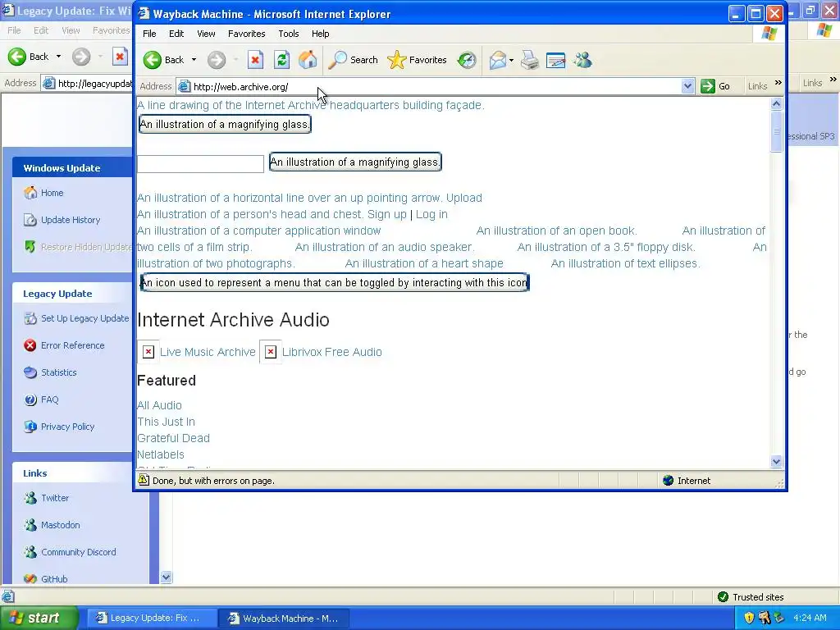
Task: Print the page with the printer icon
Action: click(529, 60)
